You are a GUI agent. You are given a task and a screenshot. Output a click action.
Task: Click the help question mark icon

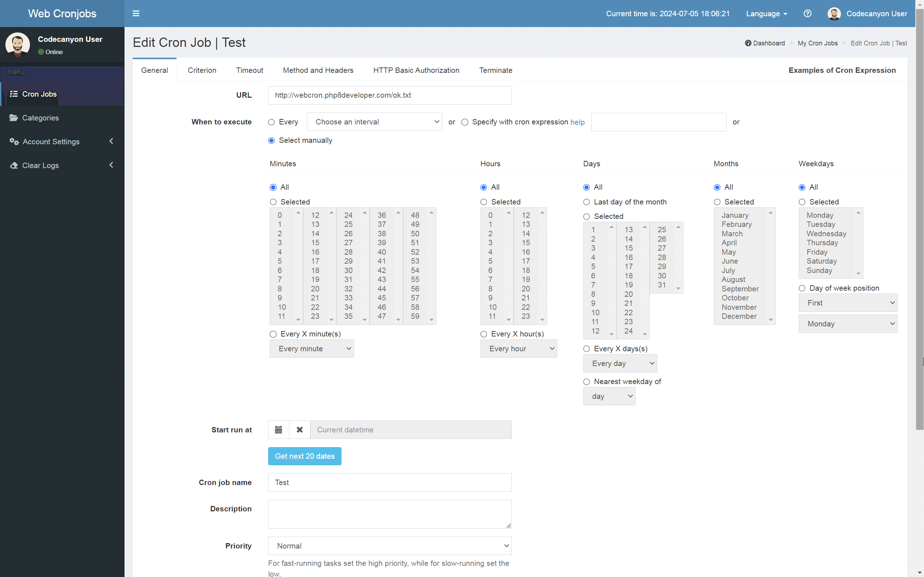807,13
